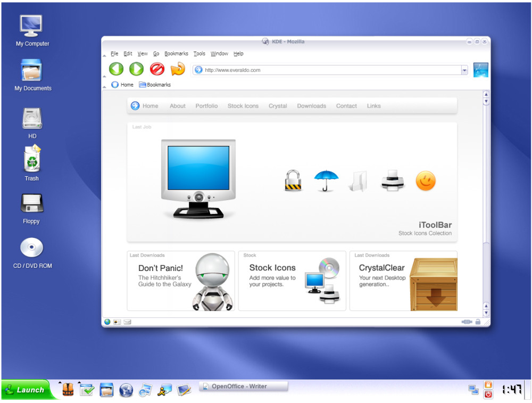Collapse the bookmarks toolbar with its handle arrow
The image size is (532, 403).
pos(104,87)
